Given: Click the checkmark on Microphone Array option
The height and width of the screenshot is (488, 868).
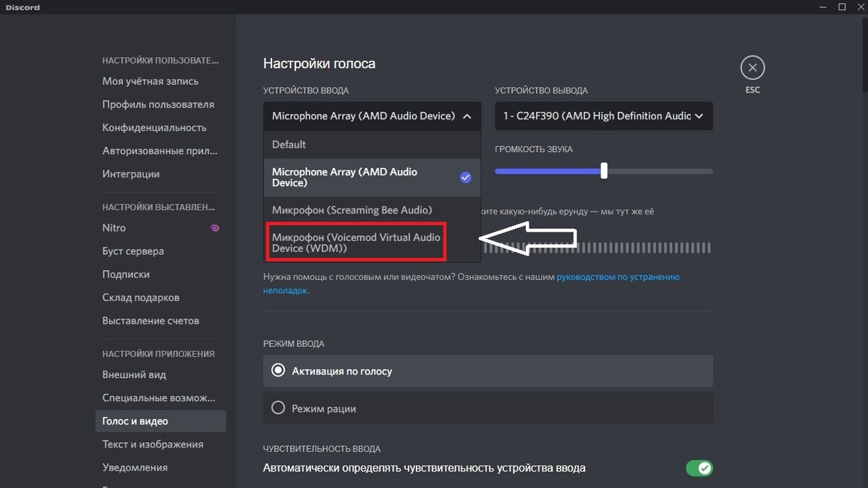Looking at the screenshot, I should point(466,177).
